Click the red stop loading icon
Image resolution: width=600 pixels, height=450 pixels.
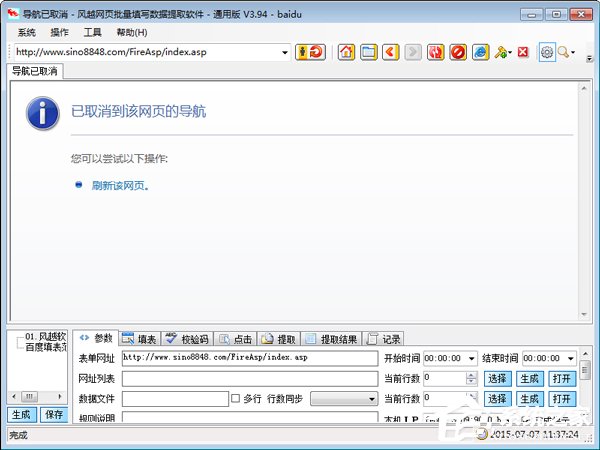pos(458,52)
